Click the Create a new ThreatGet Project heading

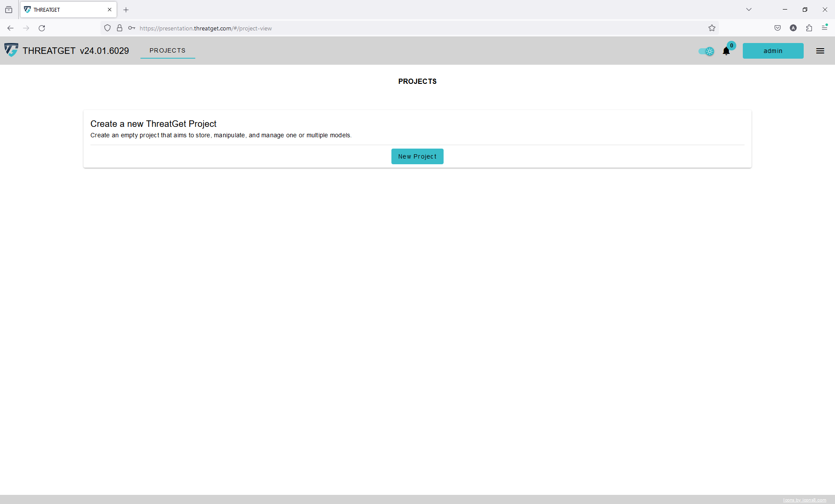pyautogui.click(x=154, y=124)
